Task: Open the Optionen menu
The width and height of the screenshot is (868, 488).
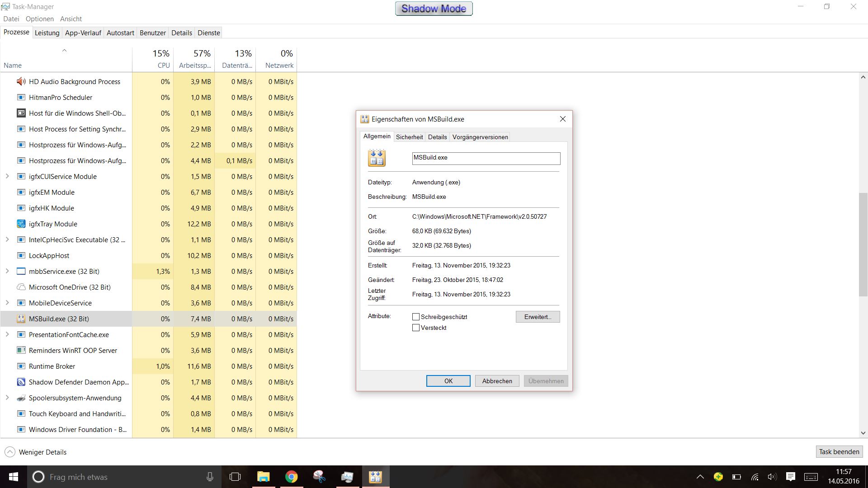Action: coord(39,19)
